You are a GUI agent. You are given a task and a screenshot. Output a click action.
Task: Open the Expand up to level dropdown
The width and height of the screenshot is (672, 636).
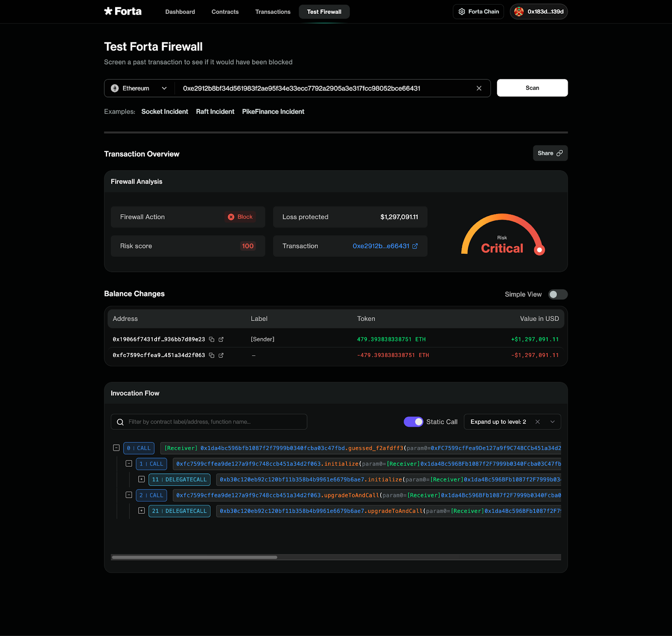[x=552, y=422]
